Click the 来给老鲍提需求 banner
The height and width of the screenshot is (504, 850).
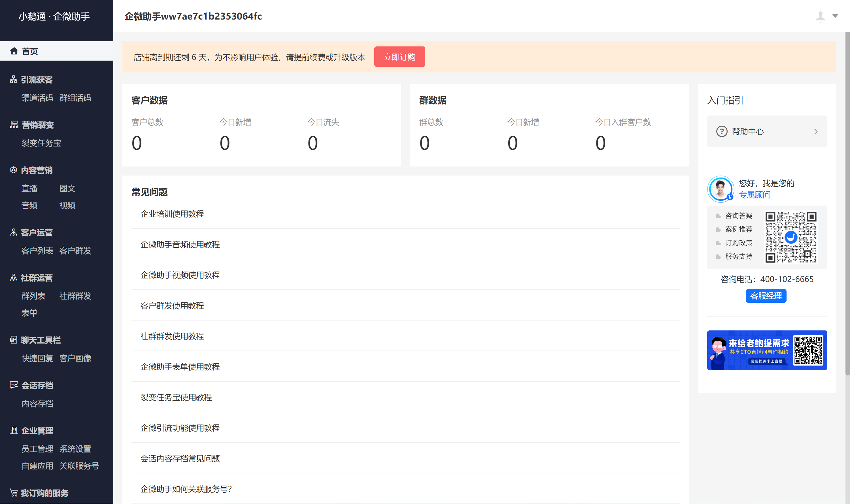click(767, 350)
